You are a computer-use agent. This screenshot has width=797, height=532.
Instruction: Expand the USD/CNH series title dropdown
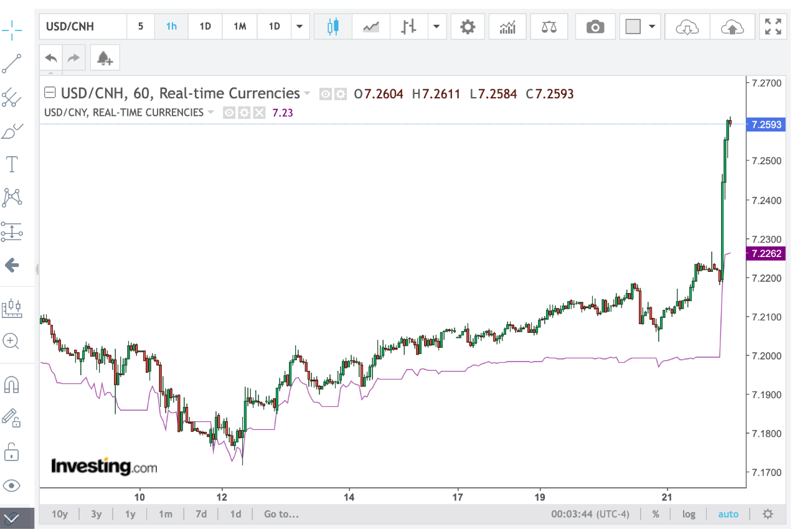(x=306, y=94)
